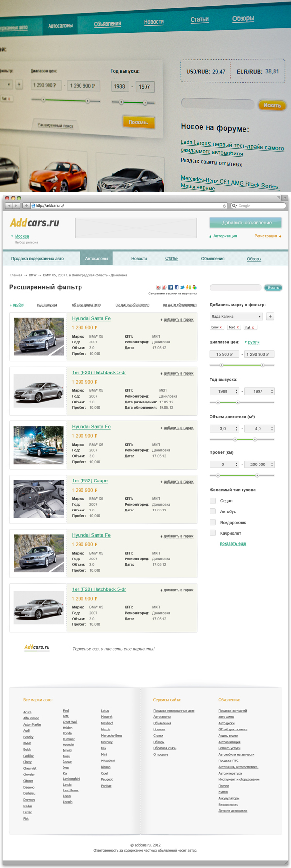Viewport: 291px width, 868px height.
Task: Open the Статьи navigation tab
Action: pos(172,259)
